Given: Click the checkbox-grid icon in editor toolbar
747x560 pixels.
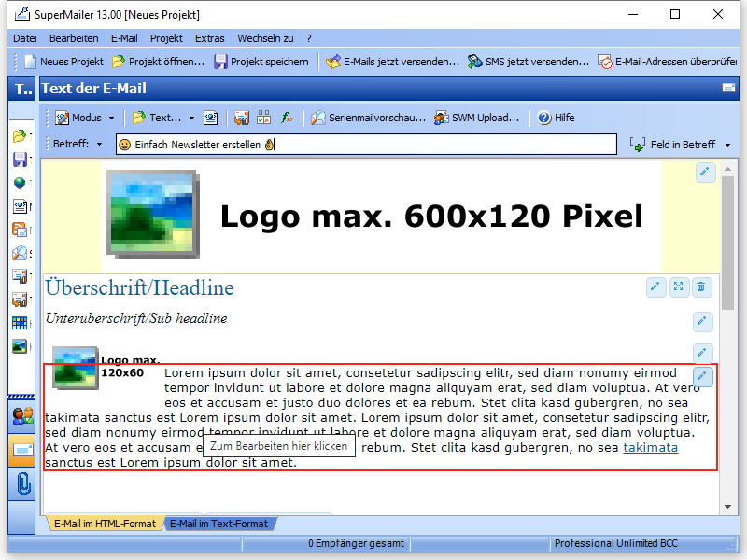Looking at the screenshot, I should coord(264,118).
